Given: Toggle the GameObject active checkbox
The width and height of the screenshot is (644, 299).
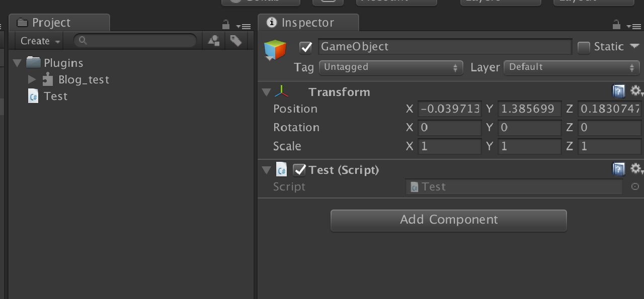Looking at the screenshot, I should [x=306, y=47].
